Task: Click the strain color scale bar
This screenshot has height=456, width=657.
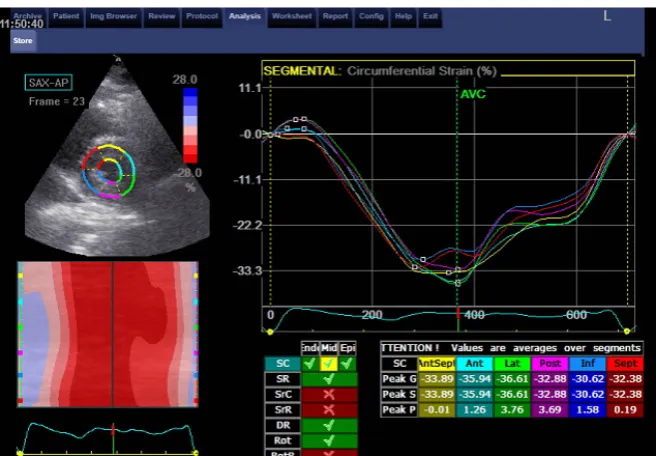Action: pos(190,125)
